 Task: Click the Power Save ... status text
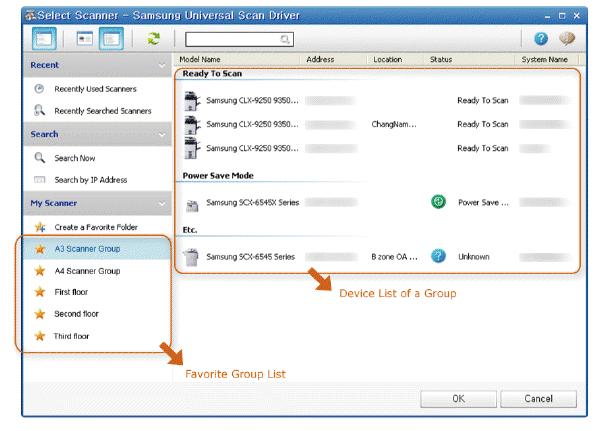[x=483, y=203]
